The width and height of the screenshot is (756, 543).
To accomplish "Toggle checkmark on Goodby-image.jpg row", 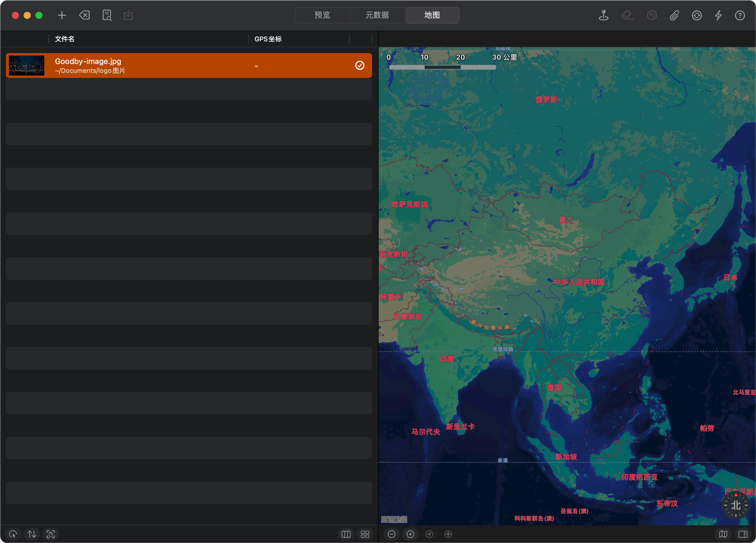I will coord(359,66).
